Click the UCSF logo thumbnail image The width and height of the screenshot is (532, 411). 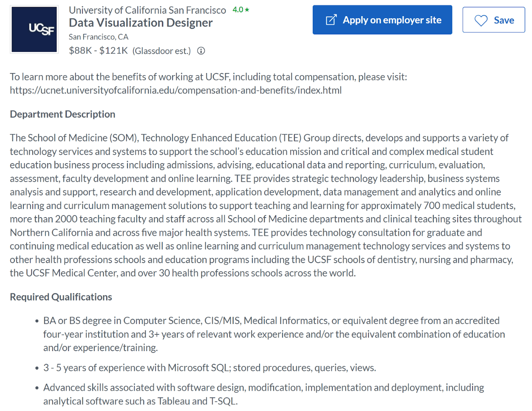click(x=34, y=29)
